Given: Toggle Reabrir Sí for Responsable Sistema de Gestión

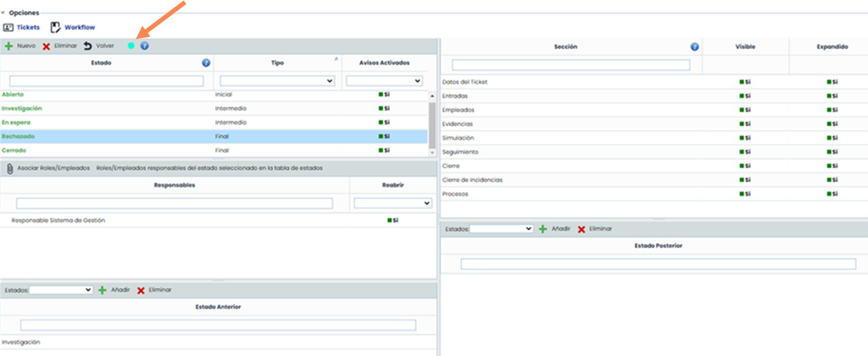Looking at the screenshot, I should 393,221.
